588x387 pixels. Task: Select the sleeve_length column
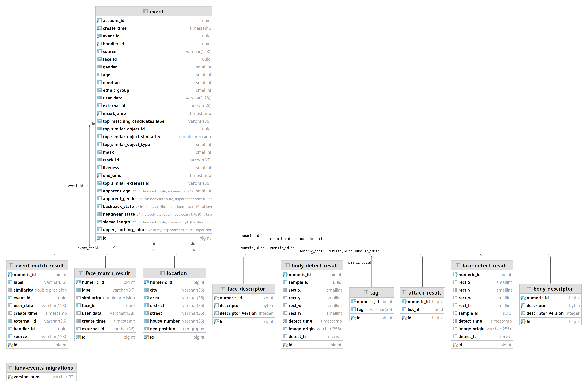coord(154,222)
